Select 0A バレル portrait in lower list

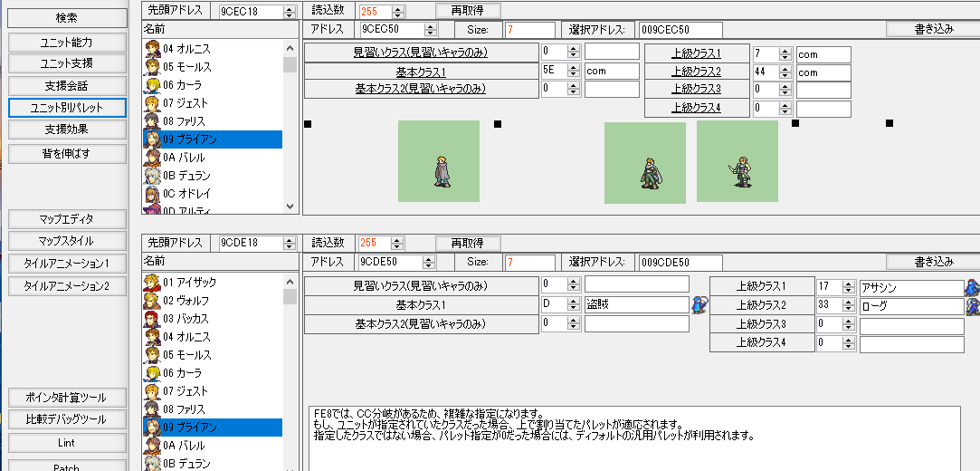152,446
